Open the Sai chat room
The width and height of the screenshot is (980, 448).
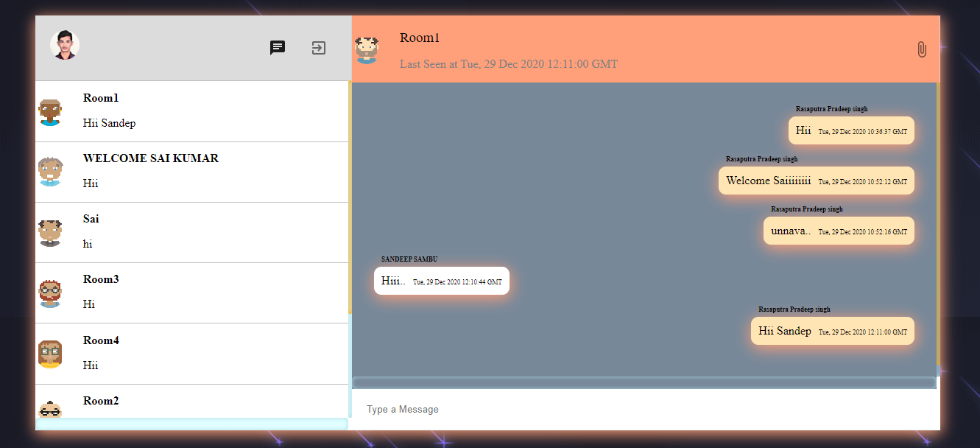(191, 233)
